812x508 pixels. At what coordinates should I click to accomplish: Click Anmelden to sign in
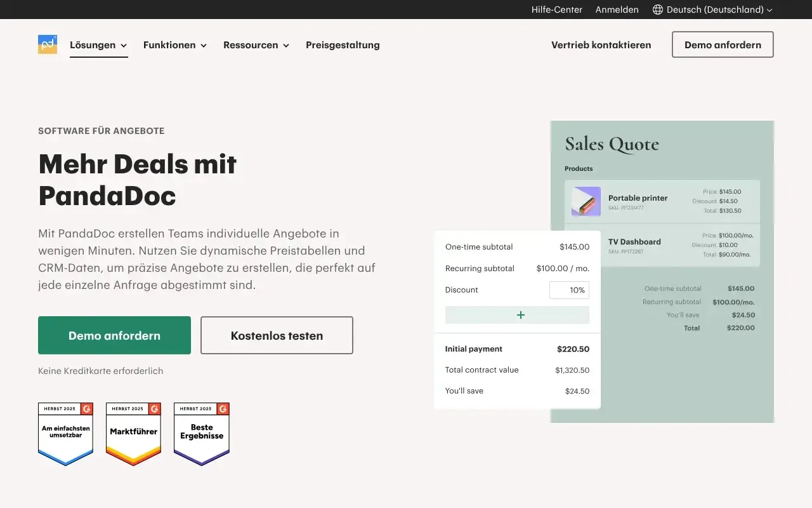click(617, 10)
